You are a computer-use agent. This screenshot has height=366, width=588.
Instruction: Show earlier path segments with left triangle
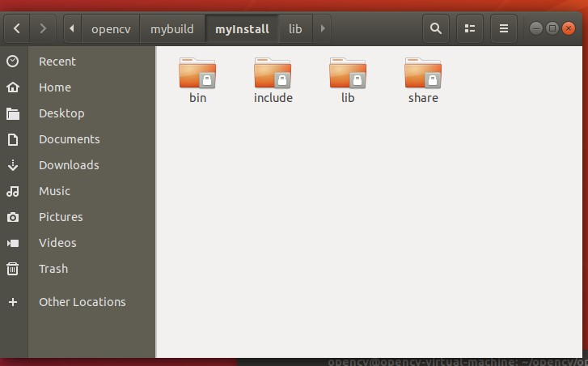coord(72,28)
